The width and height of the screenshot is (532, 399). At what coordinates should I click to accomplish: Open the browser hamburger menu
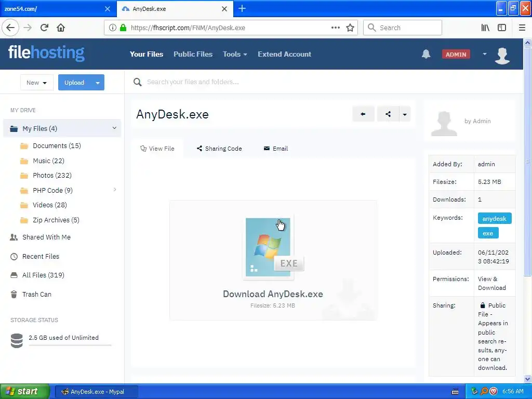522,28
